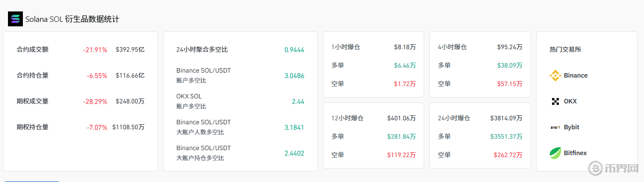Click the 24小时爆仓 total $3814.09万
The image size is (644, 182).
506,118
